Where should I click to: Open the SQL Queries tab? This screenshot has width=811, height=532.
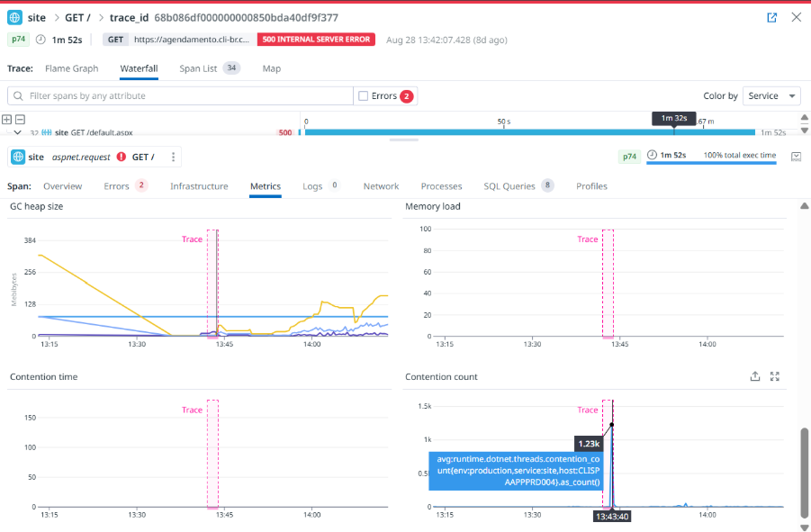[509, 186]
